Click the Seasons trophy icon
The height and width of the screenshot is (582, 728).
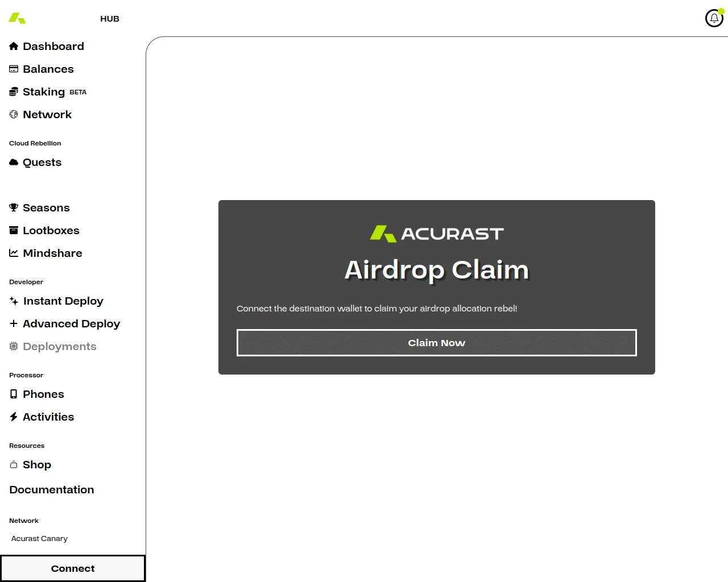coord(14,207)
